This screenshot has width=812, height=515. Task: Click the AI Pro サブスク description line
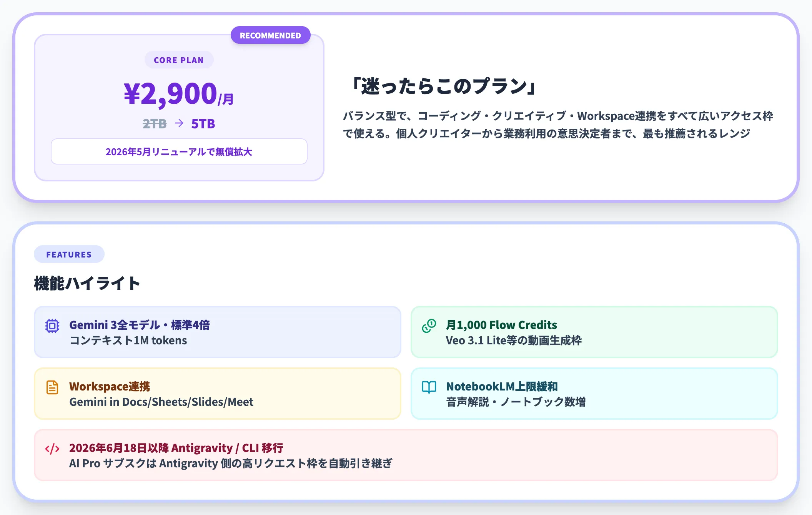[231, 463]
